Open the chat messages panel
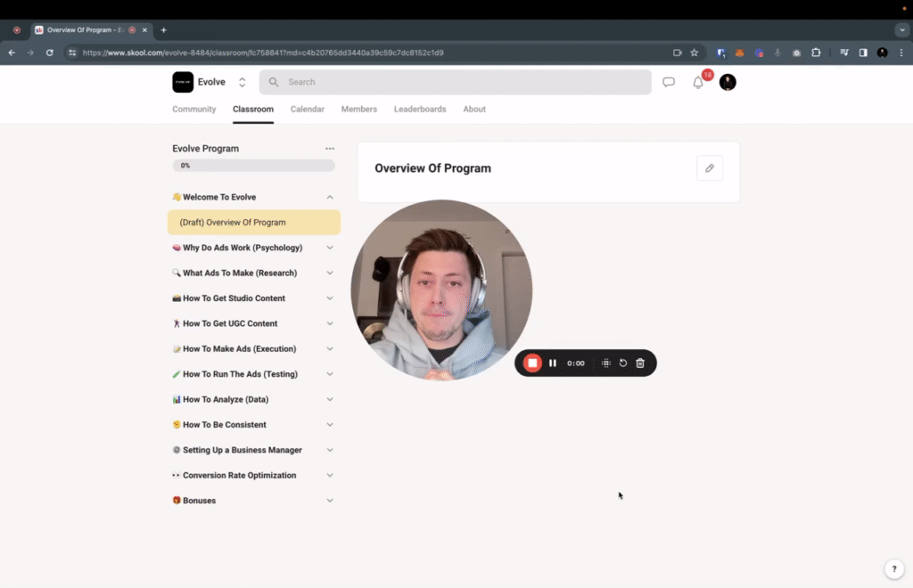Image resolution: width=913 pixels, height=588 pixels. [x=668, y=82]
